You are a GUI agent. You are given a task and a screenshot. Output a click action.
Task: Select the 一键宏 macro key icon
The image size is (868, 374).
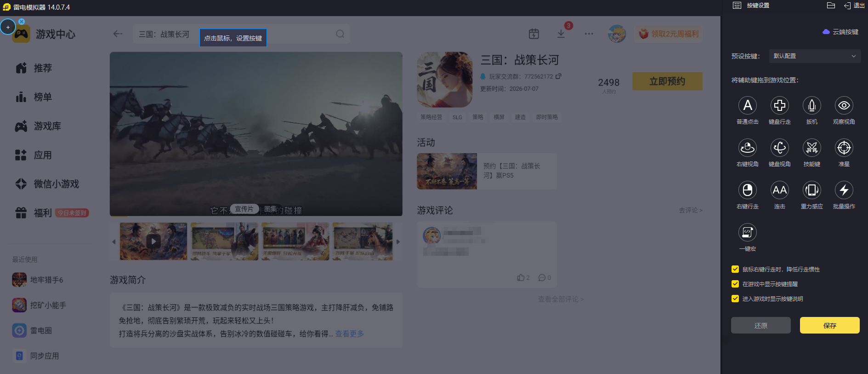748,232
